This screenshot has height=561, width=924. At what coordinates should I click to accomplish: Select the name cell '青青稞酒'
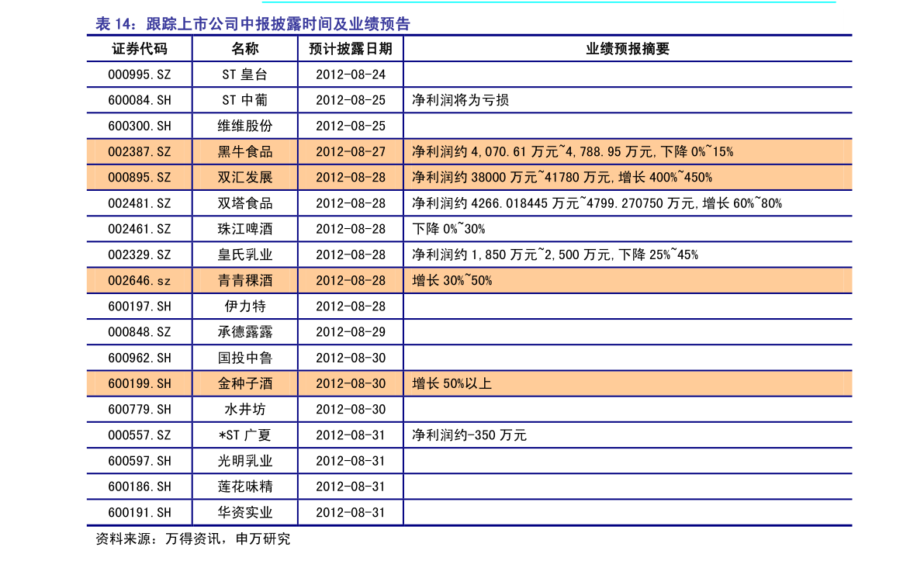point(245,281)
